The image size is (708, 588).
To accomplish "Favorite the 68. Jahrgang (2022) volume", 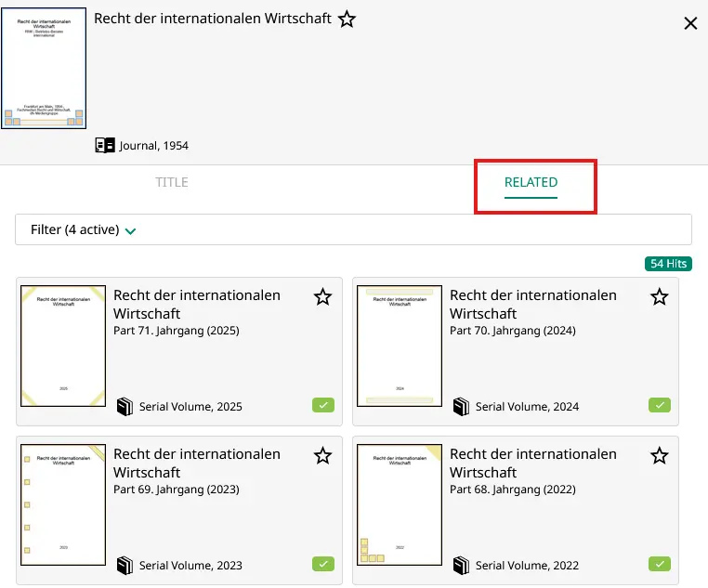I will click(x=659, y=456).
